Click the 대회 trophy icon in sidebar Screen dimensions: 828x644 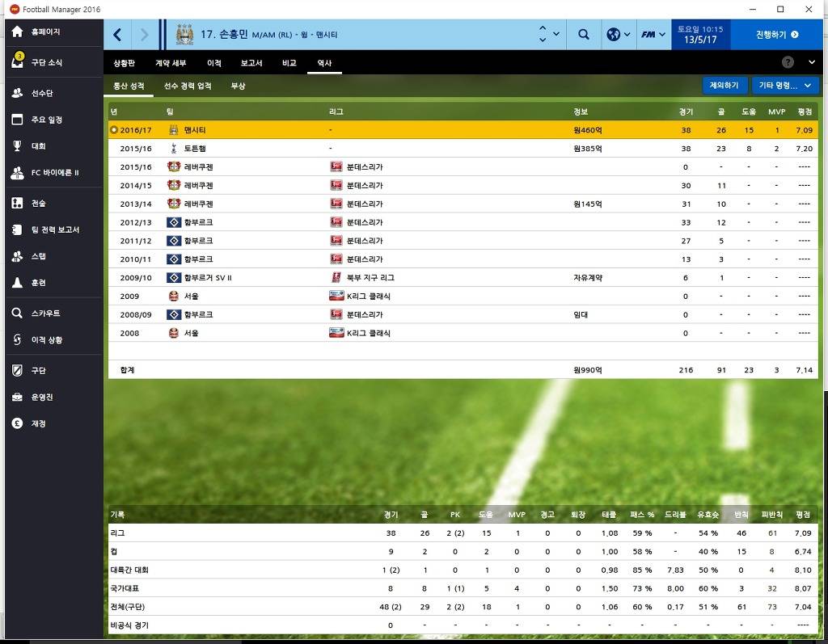point(17,146)
